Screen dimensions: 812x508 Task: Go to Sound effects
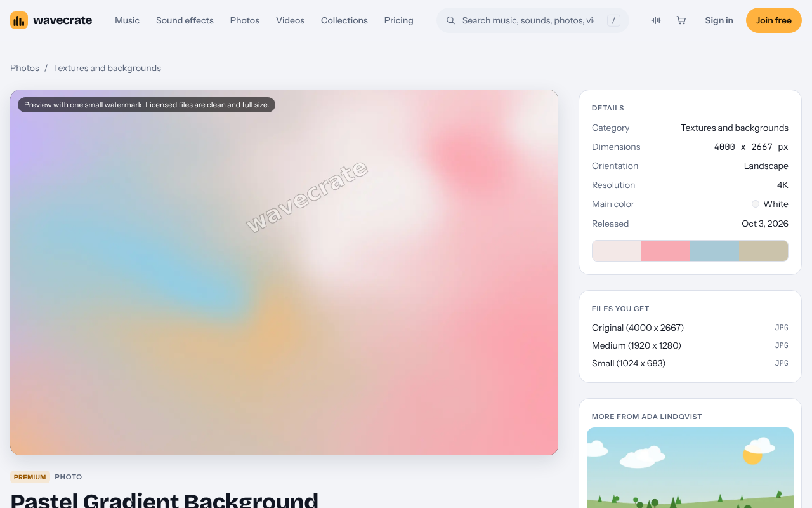pyautogui.click(x=185, y=20)
